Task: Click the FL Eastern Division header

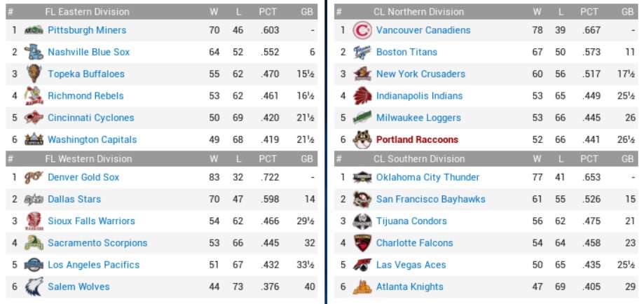Action: tap(87, 11)
